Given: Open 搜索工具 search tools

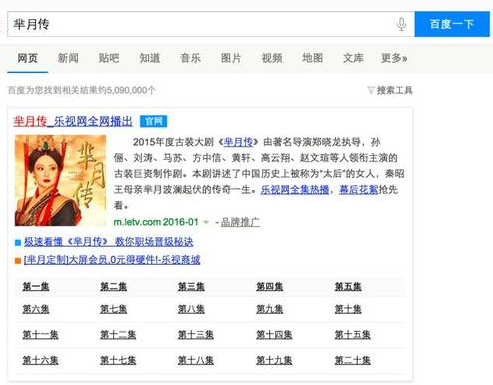Looking at the screenshot, I should click(x=395, y=90).
